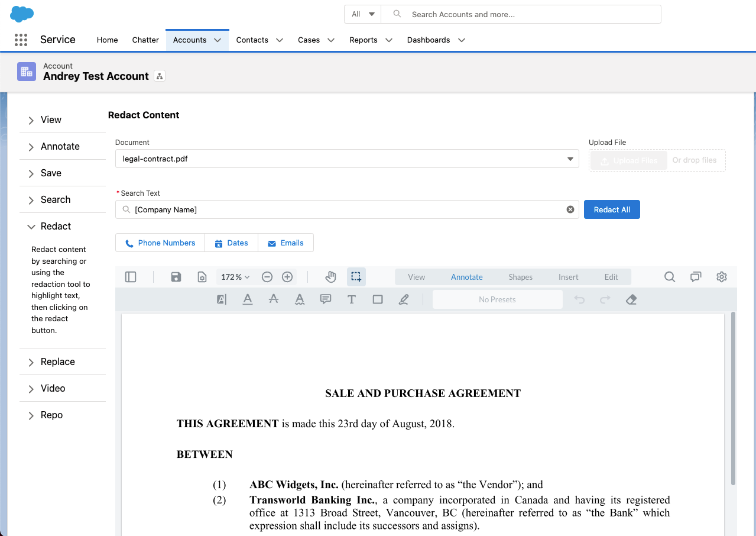The width and height of the screenshot is (756, 536).
Task: Open the Contacts tab in Salesforce
Action: 254,40
